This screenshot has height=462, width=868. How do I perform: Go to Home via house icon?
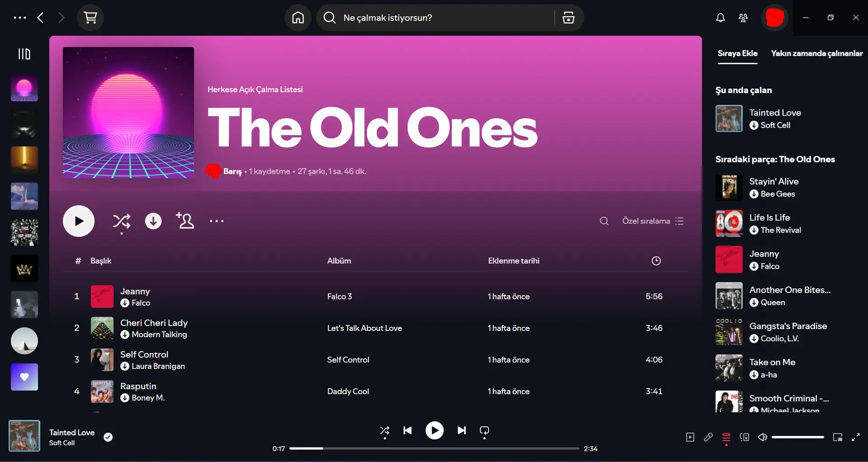298,18
